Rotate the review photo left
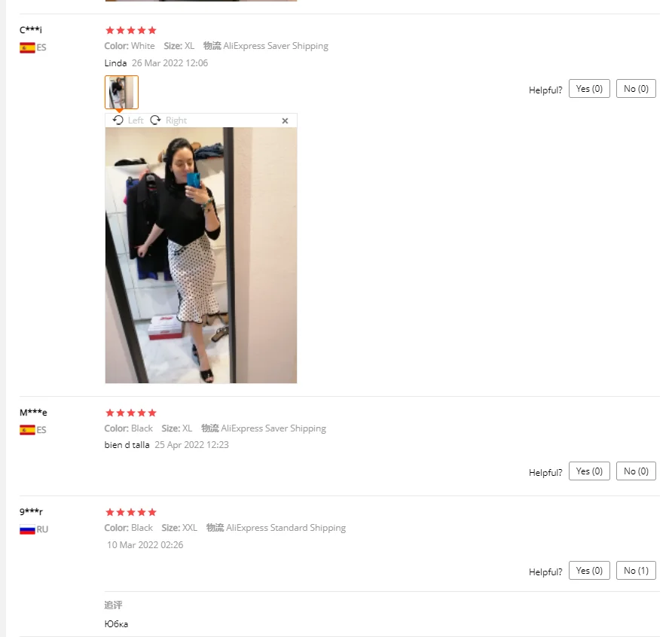Image resolution: width=672 pixels, height=637 pixels. [128, 120]
